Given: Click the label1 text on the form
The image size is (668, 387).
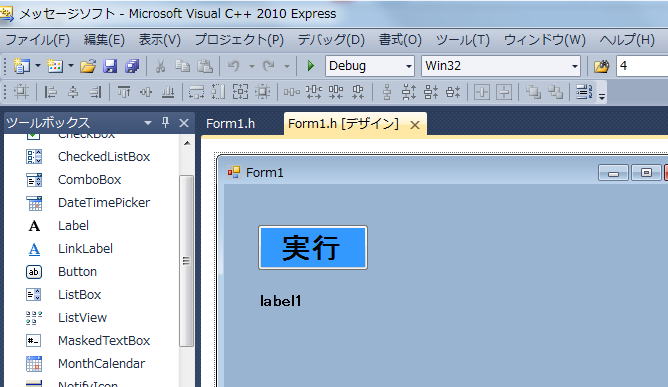Looking at the screenshot, I should coord(280,301).
